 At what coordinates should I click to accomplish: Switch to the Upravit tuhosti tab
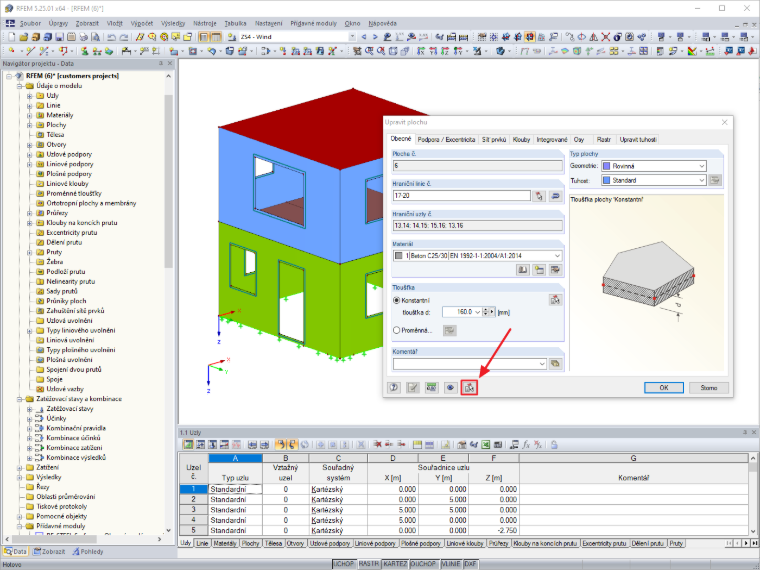[638, 140]
